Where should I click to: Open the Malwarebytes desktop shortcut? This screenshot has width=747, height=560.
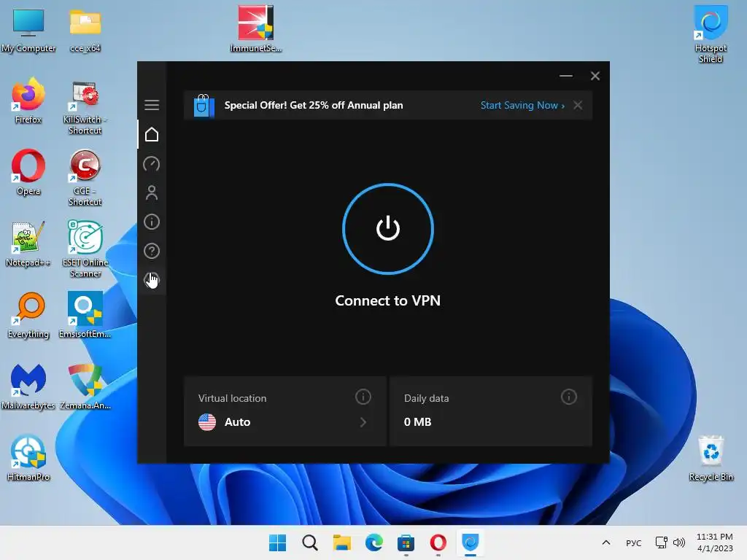(28, 386)
